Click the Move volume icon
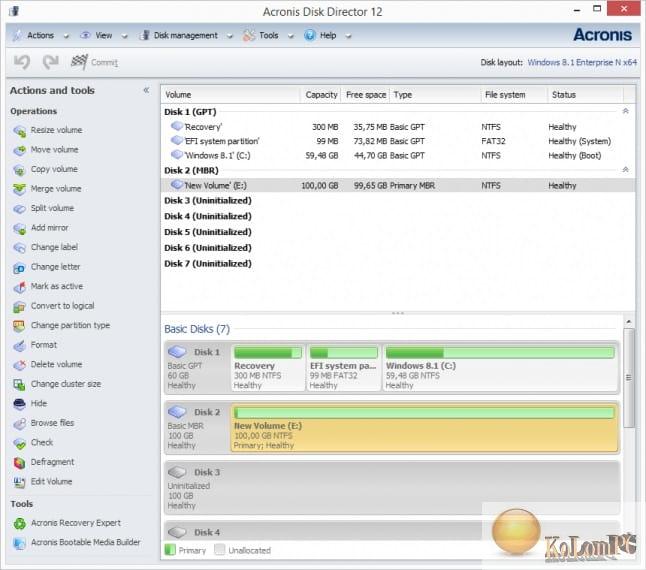This screenshot has height=570, width=646. pyautogui.click(x=19, y=150)
